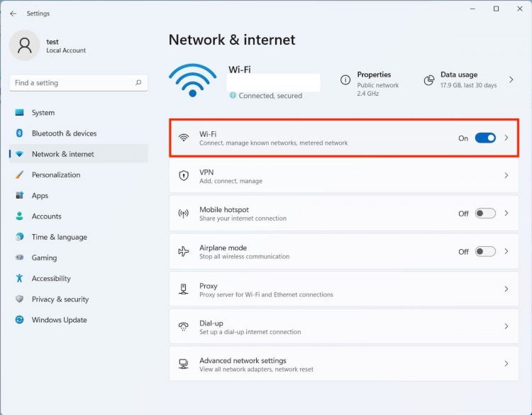Click the Bluetooth icon in sidebar
This screenshot has height=415, width=532.
pos(19,133)
